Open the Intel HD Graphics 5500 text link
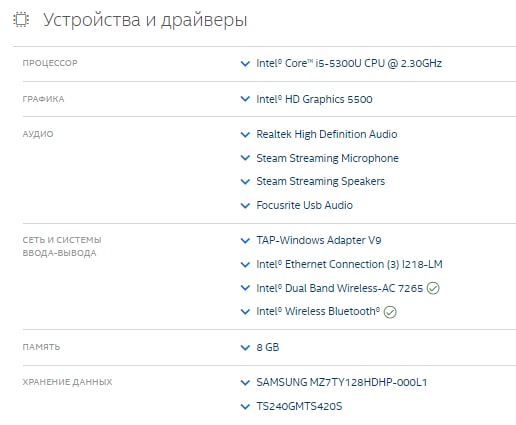This screenshot has width=516, height=425. coord(314,99)
